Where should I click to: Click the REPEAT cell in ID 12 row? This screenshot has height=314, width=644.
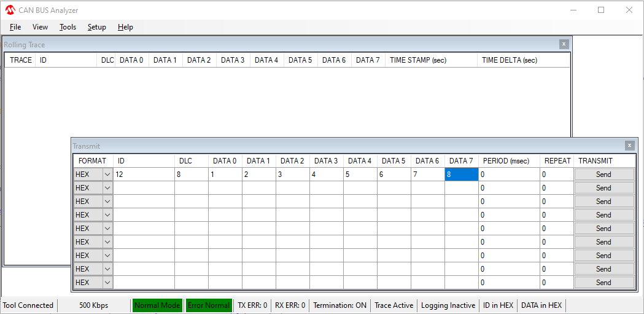tap(557, 175)
